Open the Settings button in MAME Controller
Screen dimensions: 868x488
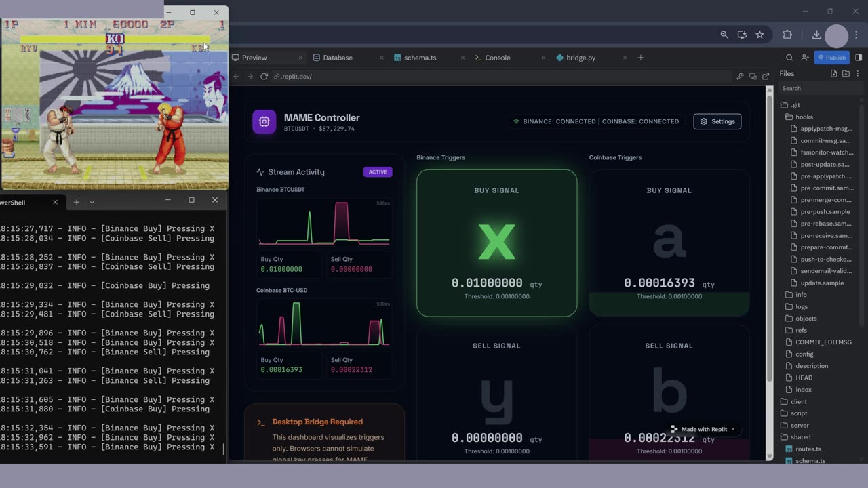(x=717, y=121)
